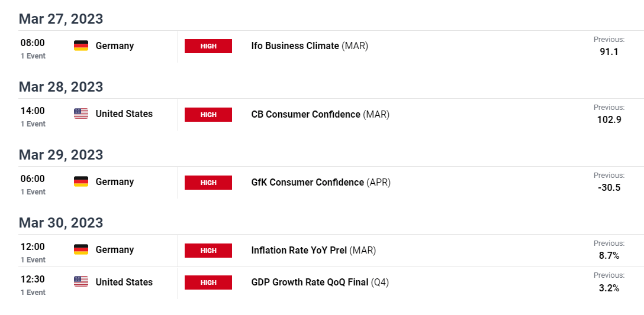Open the GfK Consumer Confidence event
644x315 pixels.
click(x=321, y=182)
